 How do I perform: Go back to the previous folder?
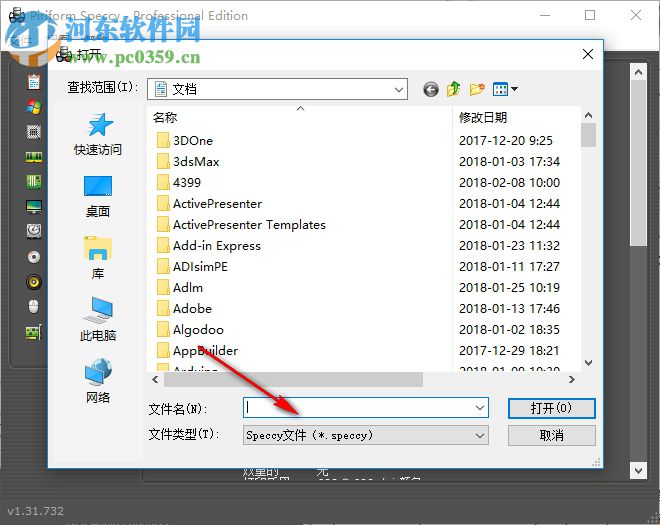(x=431, y=89)
